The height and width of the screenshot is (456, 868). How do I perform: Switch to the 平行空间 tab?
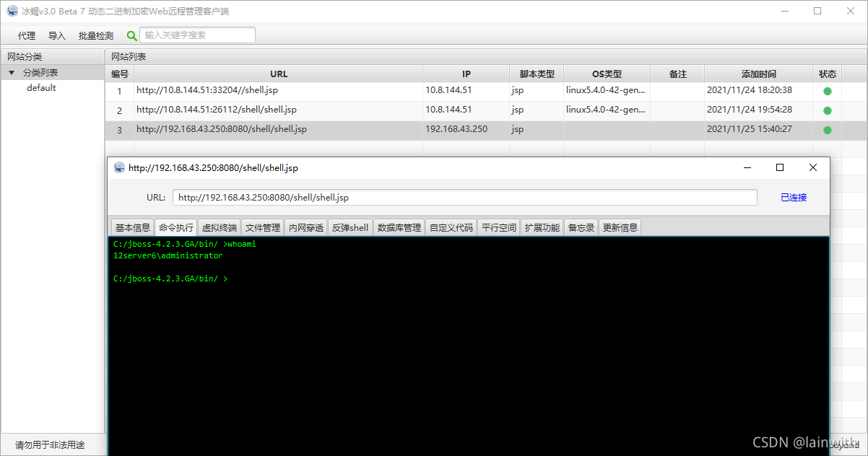pyautogui.click(x=498, y=227)
